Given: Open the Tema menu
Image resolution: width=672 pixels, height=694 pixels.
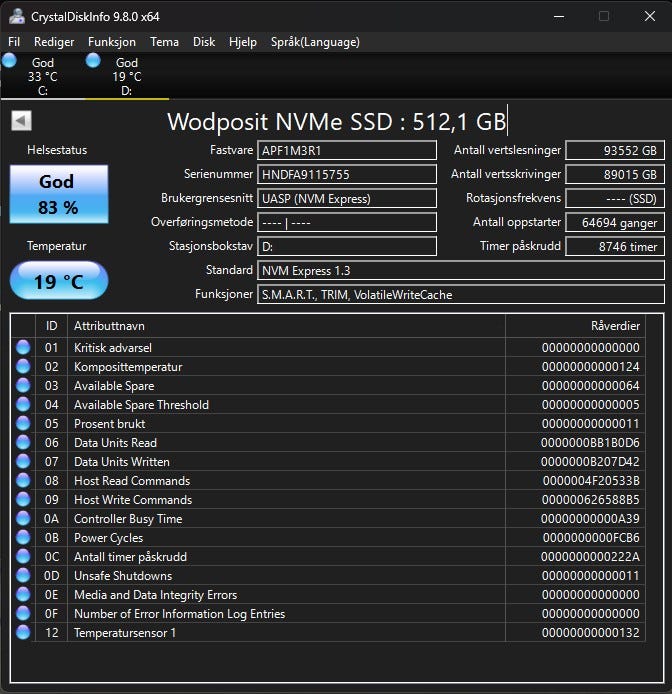Looking at the screenshot, I should [164, 42].
